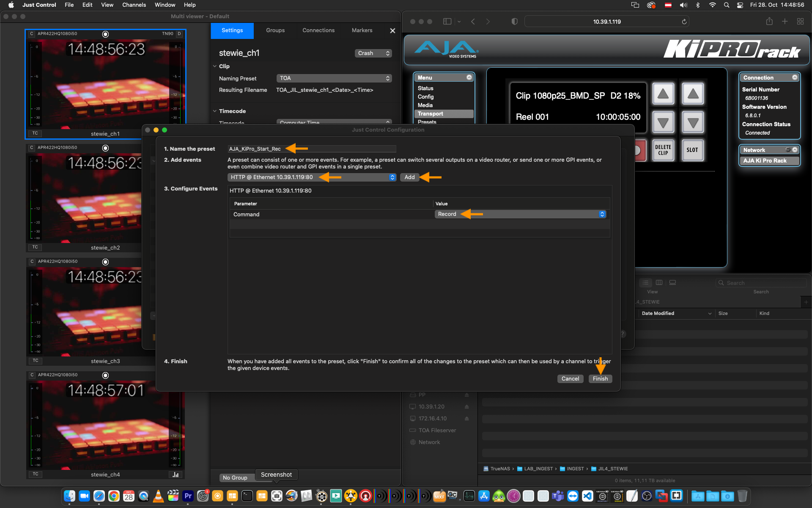Open the HTTP @ Ethernet device dropdown
The width and height of the screenshot is (812, 508).
(x=312, y=177)
